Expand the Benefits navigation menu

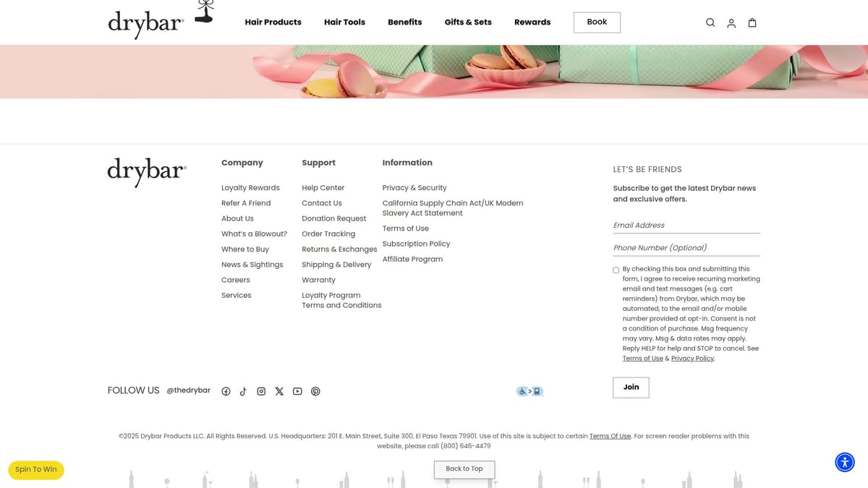click(404, 22)
